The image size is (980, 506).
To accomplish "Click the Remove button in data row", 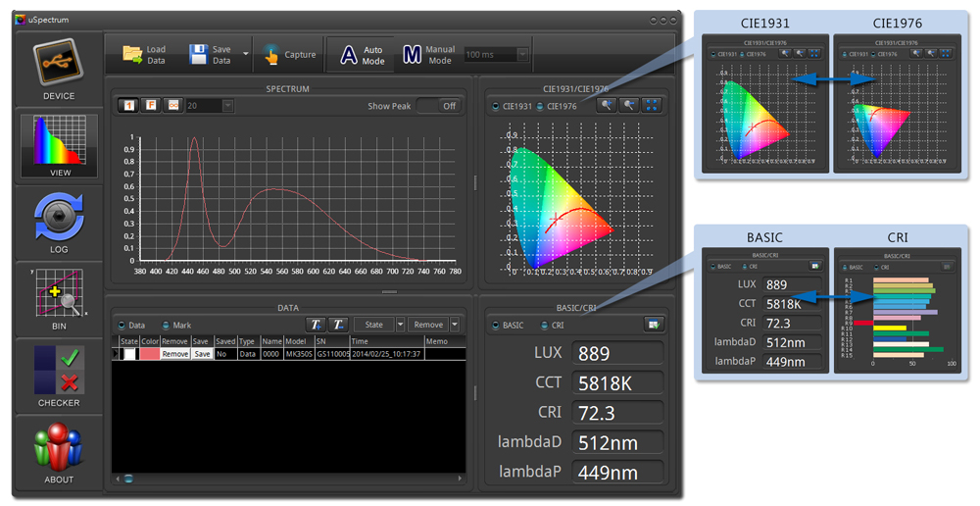I will 175,354.
